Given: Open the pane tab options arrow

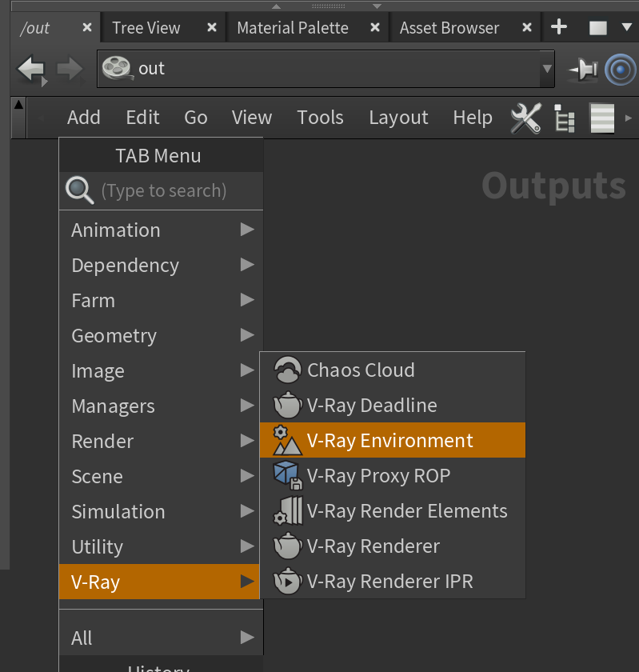Looking at the screenshot, I should pos(626,27).
